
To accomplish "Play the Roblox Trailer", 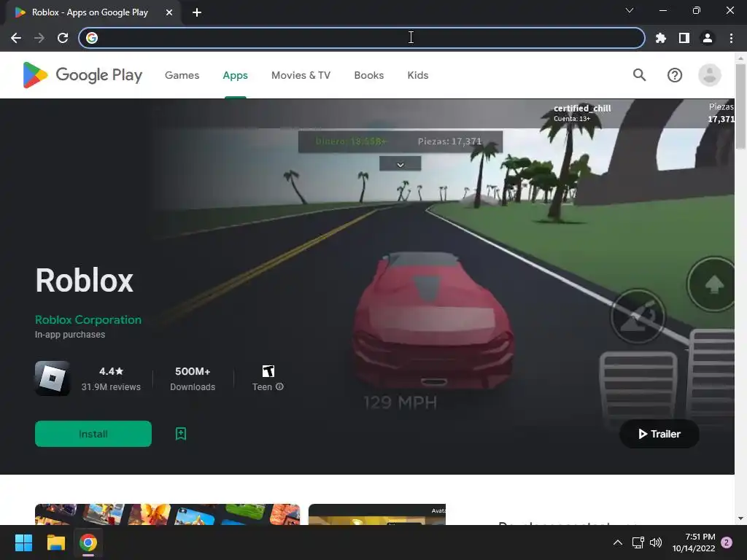I will tap(659, 434).
